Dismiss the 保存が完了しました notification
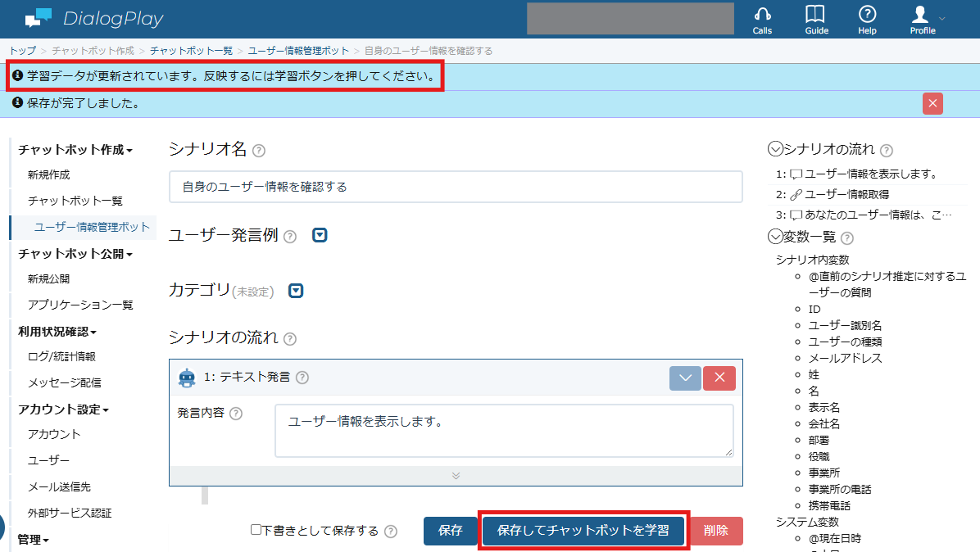 pyautogui.click(x=932, y=104)
